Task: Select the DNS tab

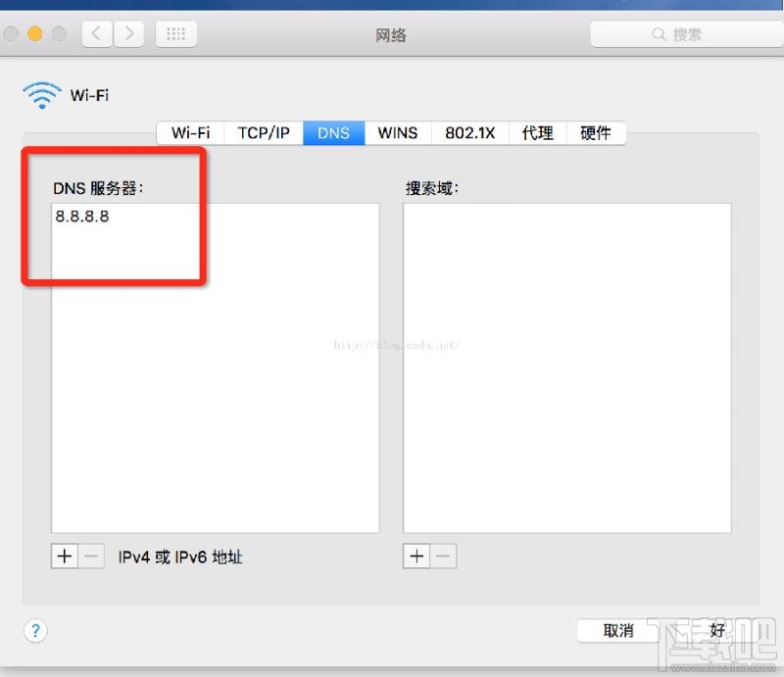Action: click(x=333, y=133)
